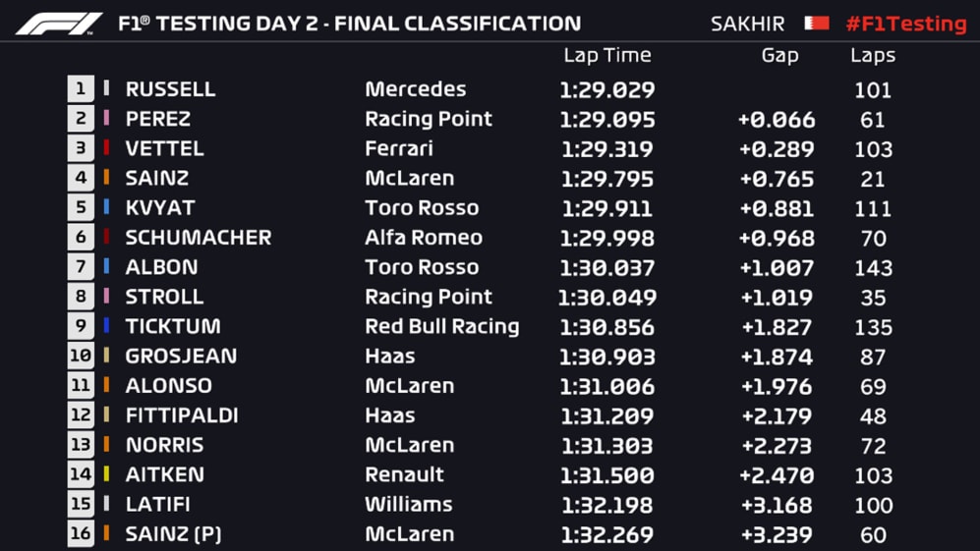Click driver name SCHUMACHER
Screen dimensions: 980x551
[198, 238]
